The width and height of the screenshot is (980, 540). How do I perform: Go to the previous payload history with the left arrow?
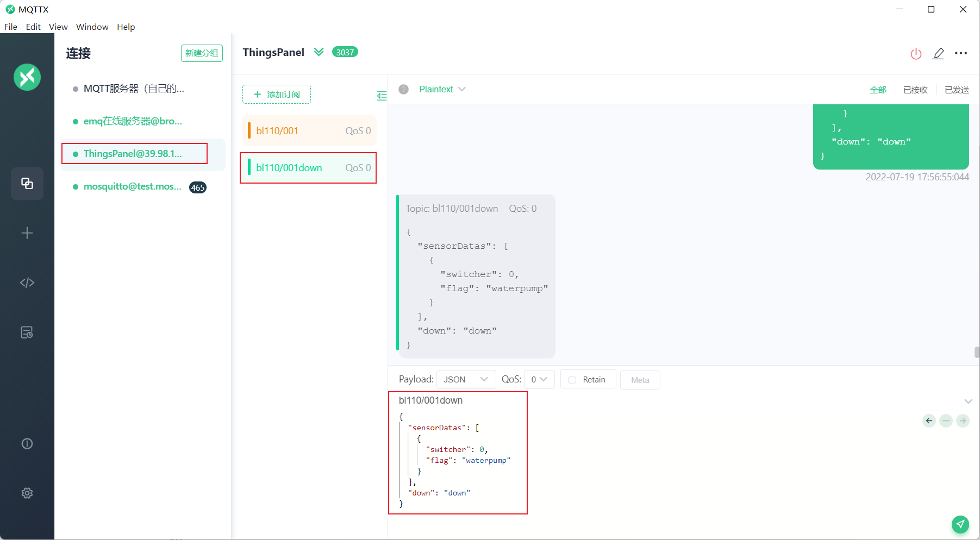coord(929,420)
